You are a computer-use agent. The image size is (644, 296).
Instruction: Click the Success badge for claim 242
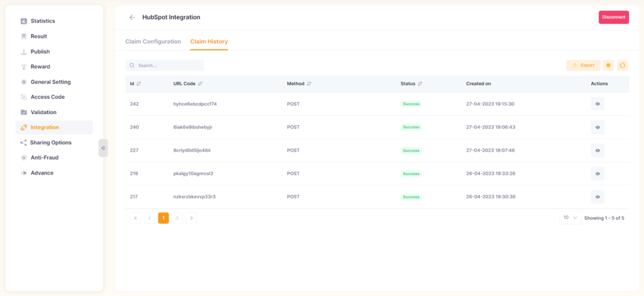coord(411,104)
